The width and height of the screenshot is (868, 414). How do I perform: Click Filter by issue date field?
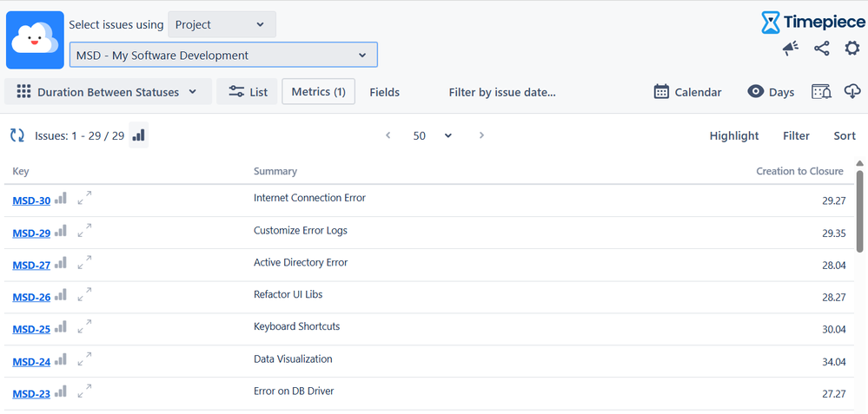(502, 92)
